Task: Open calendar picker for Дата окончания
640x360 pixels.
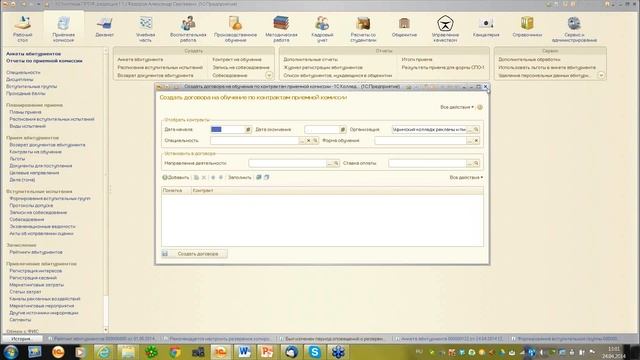Action: click(342, 129)
